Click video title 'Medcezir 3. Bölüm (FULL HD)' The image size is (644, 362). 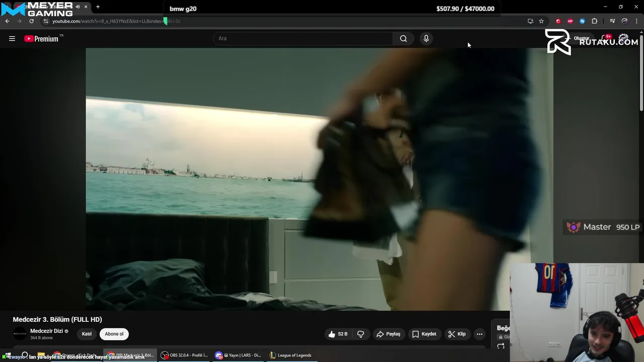[x=57, y=319]
